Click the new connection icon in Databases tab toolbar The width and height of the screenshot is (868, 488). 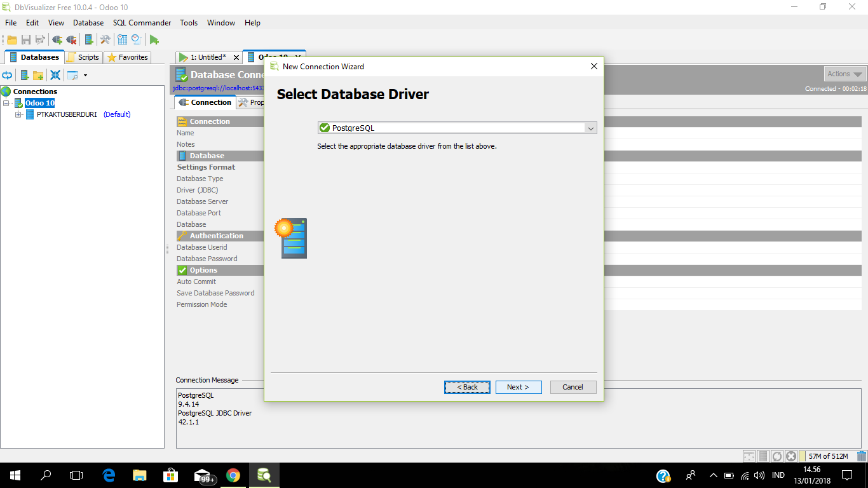[x=25, y=75]
